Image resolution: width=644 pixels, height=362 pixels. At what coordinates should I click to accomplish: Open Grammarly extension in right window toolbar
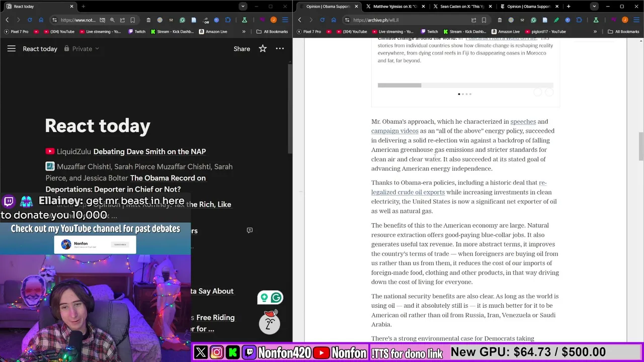pos(533,20)
